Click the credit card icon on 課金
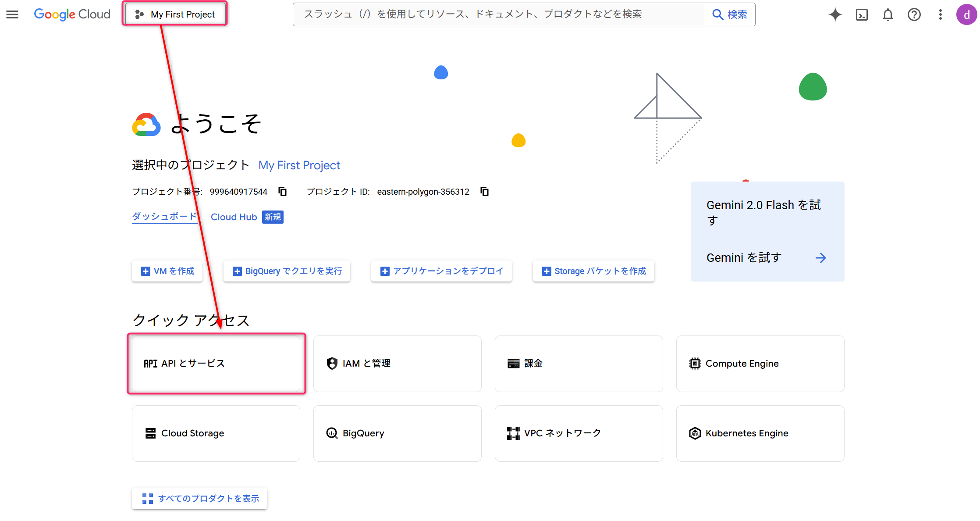980x521 pixels. (513, 364)
